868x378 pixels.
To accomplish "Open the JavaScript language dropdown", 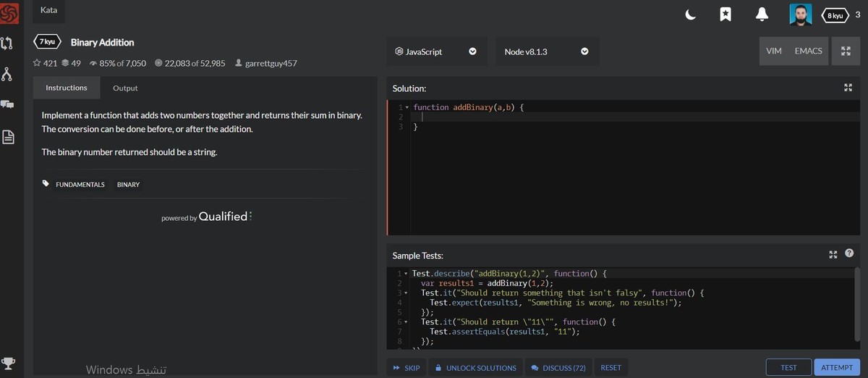I will (x=435, y=52).
